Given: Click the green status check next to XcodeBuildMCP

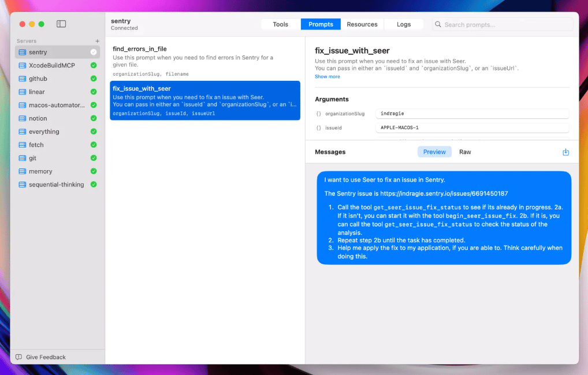Looking at the screenshot, I should [94, 65].
